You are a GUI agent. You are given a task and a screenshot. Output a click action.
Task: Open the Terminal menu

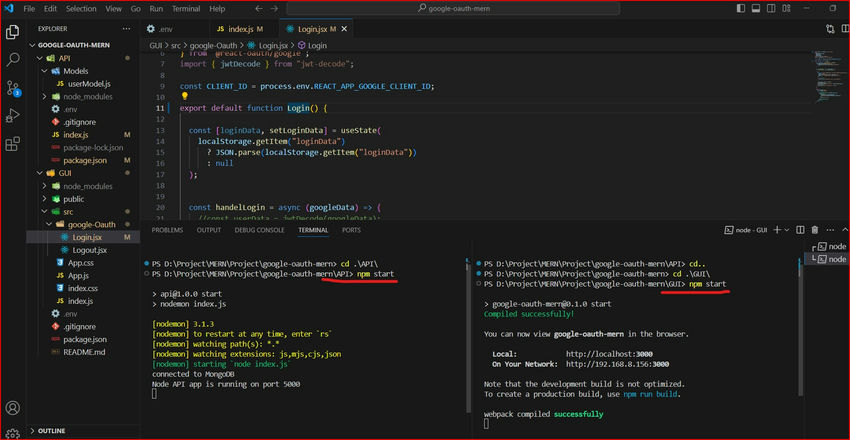pos(185,8)
